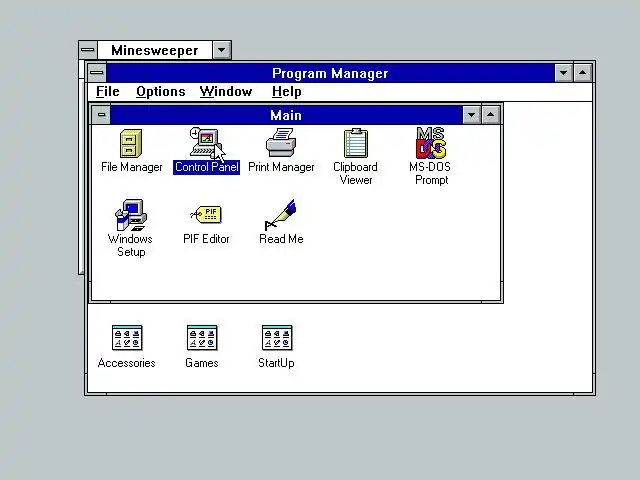Select the StartUp program group icon
640x480 pixels.
click(x=277, y=338)
